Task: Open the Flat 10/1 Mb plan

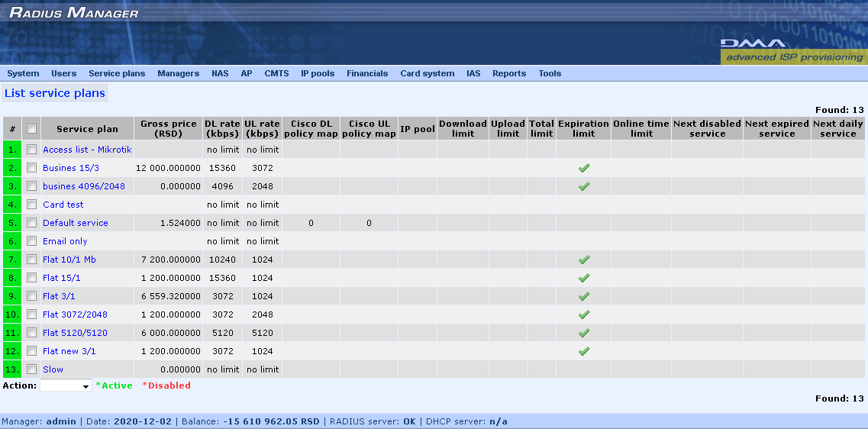Action: [69, 259]
